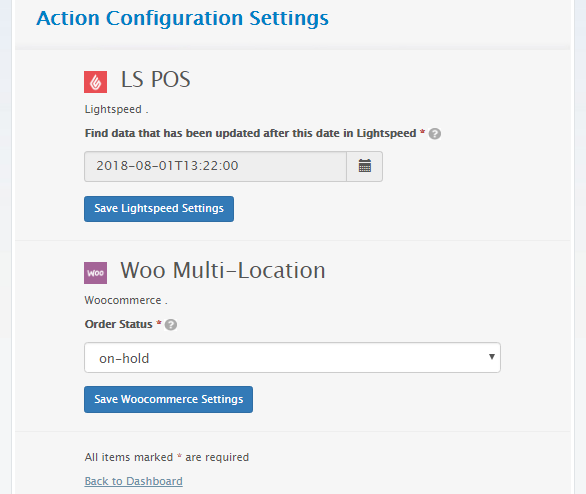Click the WooCommerce purple logo icon
The image size is (586, 494).
[95, 273]
